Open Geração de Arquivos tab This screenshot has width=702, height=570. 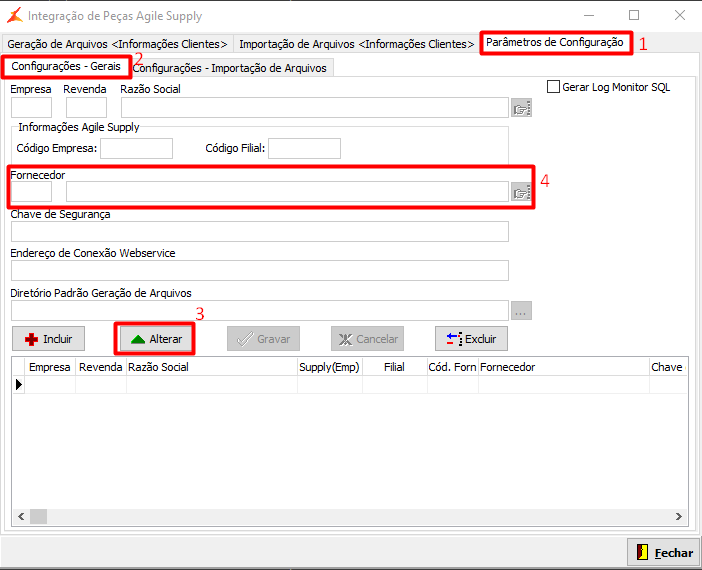pos(117,44)
